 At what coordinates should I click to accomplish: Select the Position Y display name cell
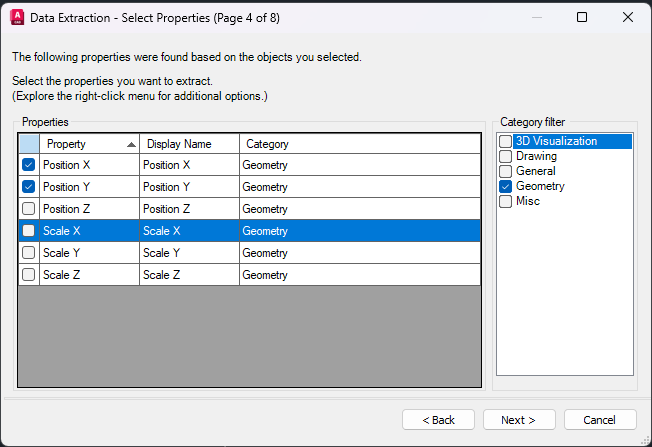point(190,187)
